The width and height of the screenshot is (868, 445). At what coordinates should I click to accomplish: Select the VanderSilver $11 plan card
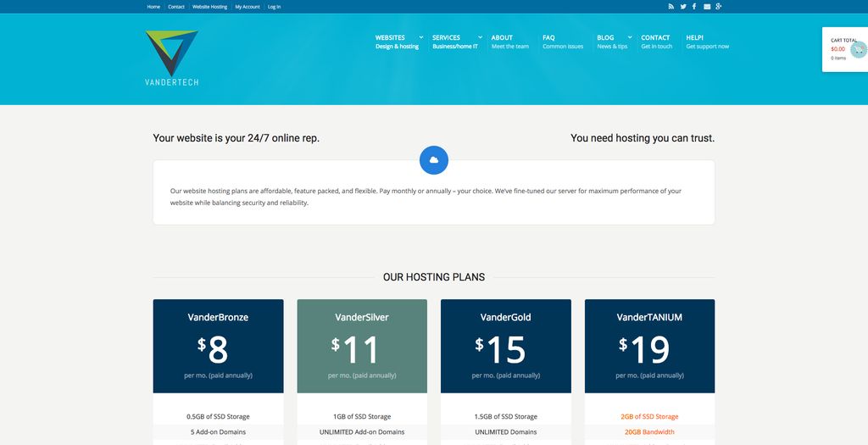(362, 346)
